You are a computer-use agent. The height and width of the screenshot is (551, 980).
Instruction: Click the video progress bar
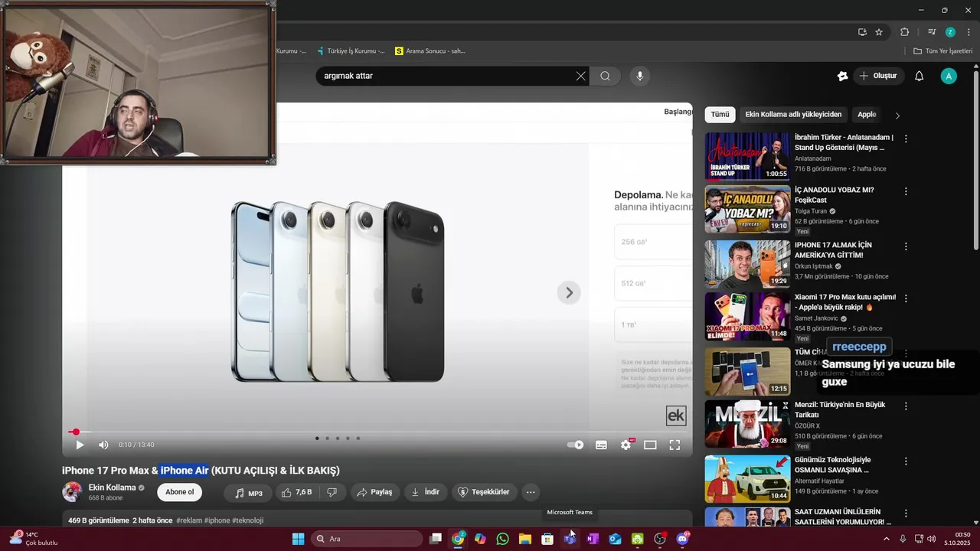tap(377, 432)
